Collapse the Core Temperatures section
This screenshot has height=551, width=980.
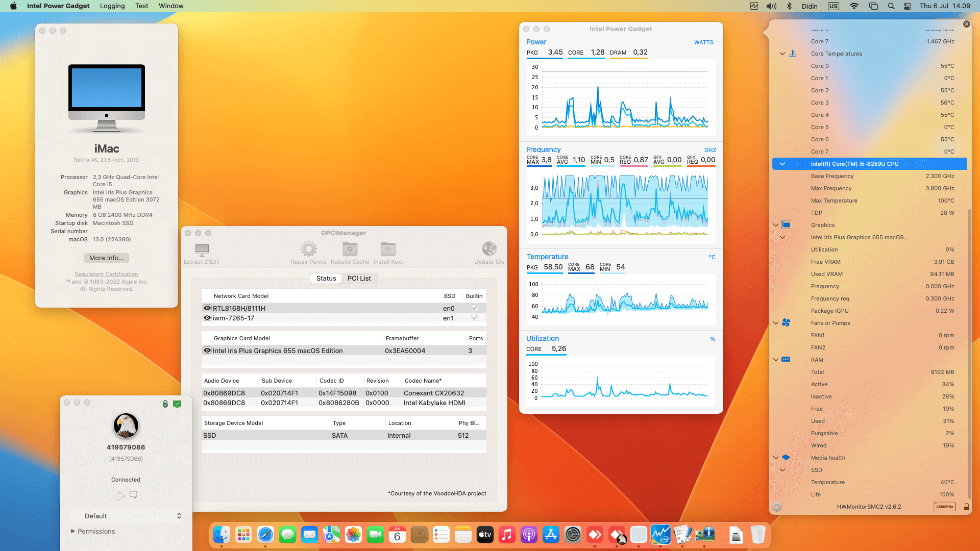pyautogui.click(x=782, y=54)
